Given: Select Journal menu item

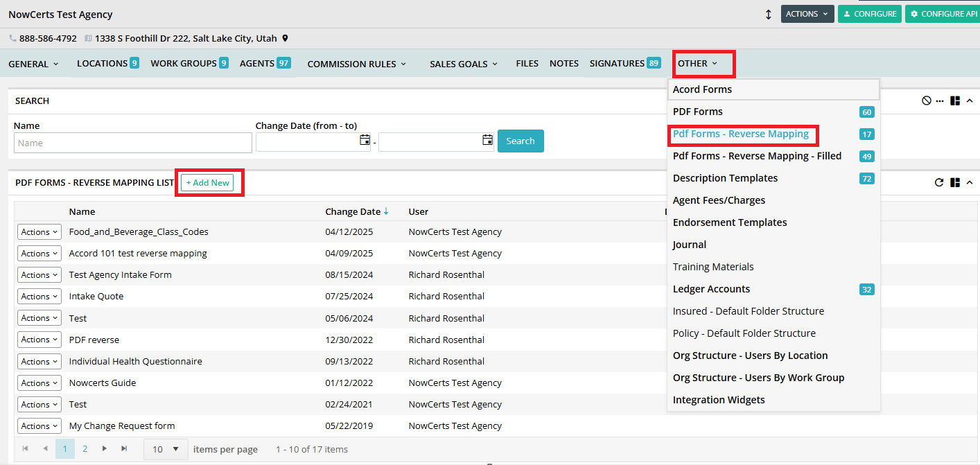Looking at the screenshot, I should click(773, 245).
